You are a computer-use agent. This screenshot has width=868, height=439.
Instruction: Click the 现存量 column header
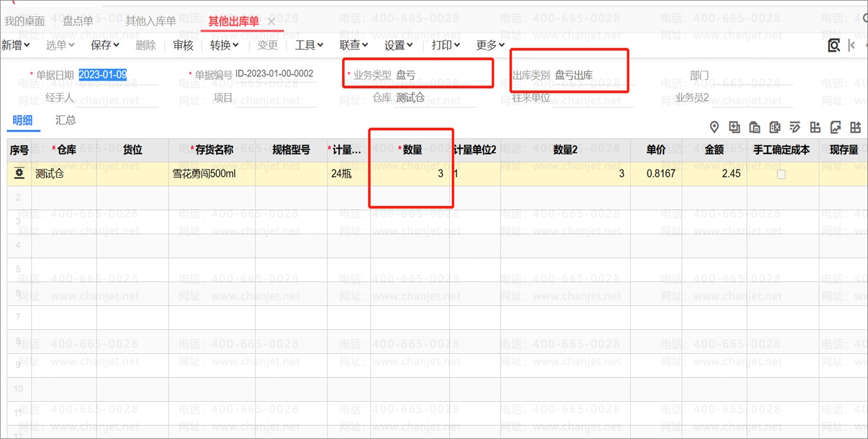(844, 150)
